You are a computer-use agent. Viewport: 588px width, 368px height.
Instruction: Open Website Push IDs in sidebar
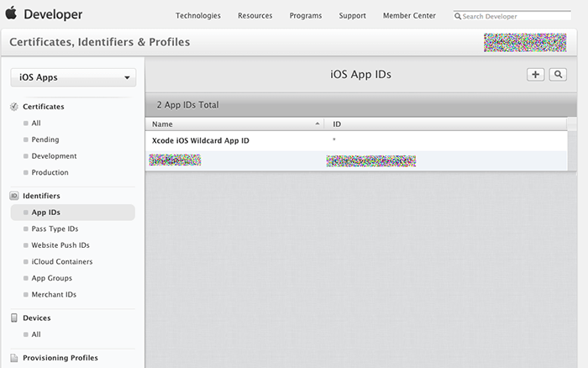[60, 245]
